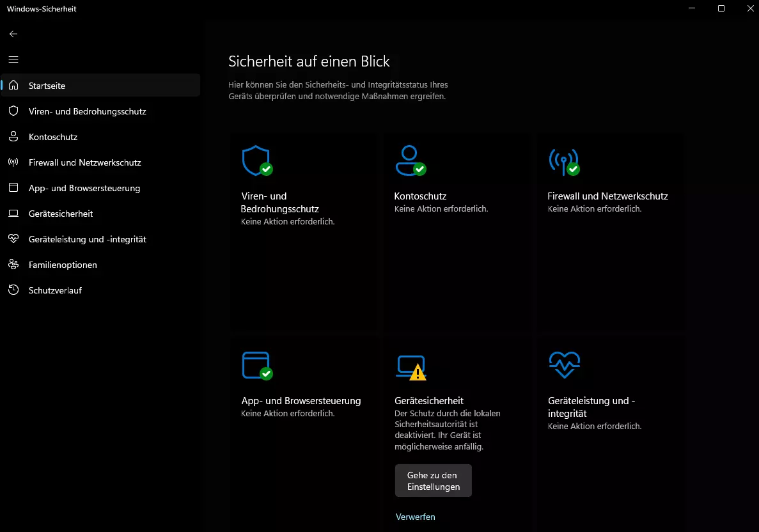
Task: Click the Gerätesicherheit warning text about Sicherheitsautorität
Action: 447,430
